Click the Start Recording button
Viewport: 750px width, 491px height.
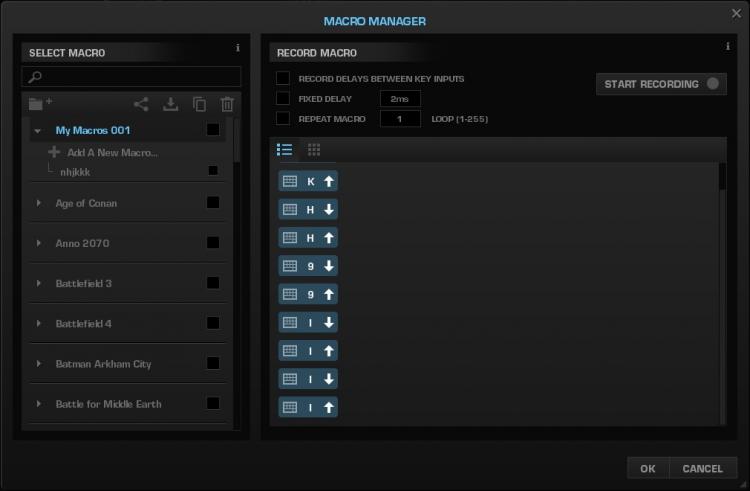662,84
